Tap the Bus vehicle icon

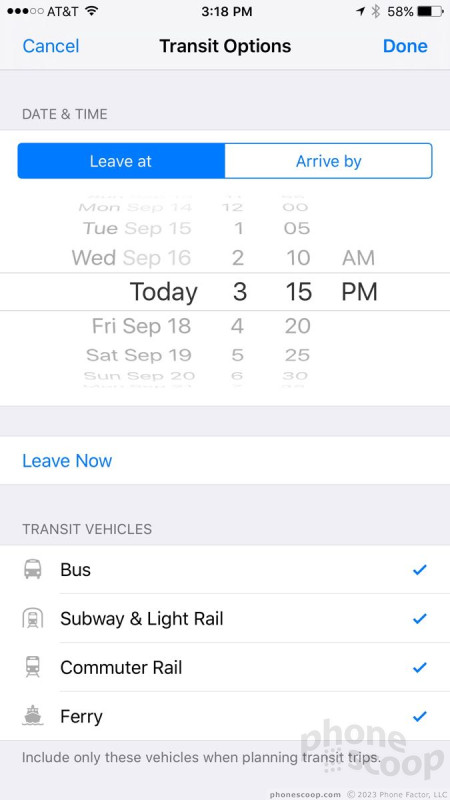point(33,569)
